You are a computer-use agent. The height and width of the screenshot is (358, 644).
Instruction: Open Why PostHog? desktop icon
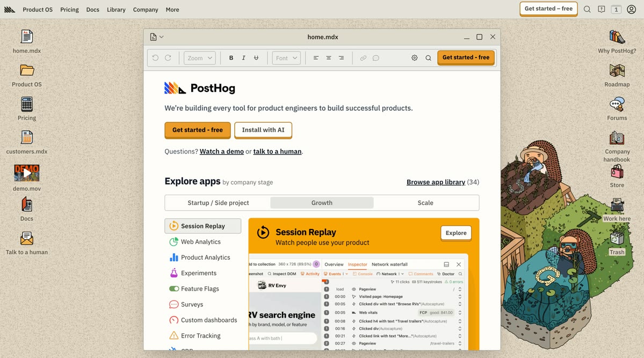617,38
